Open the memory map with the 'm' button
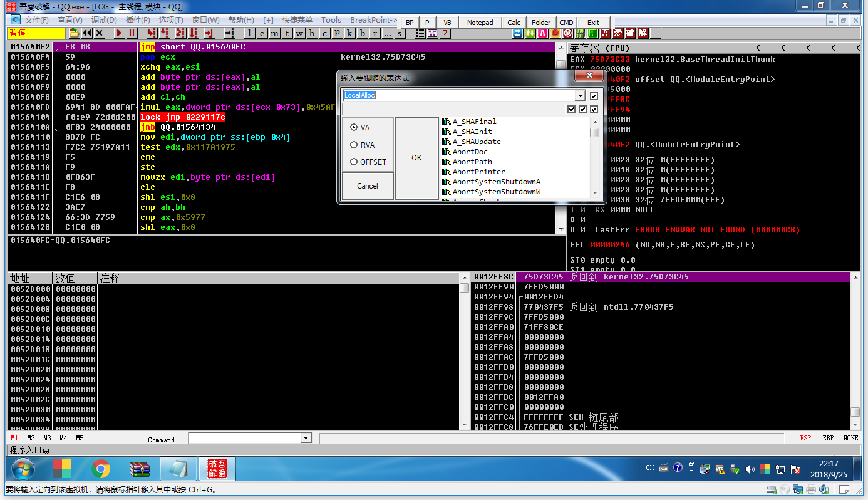Viewport: 868px width, 500px height. [x=274, y=33]
